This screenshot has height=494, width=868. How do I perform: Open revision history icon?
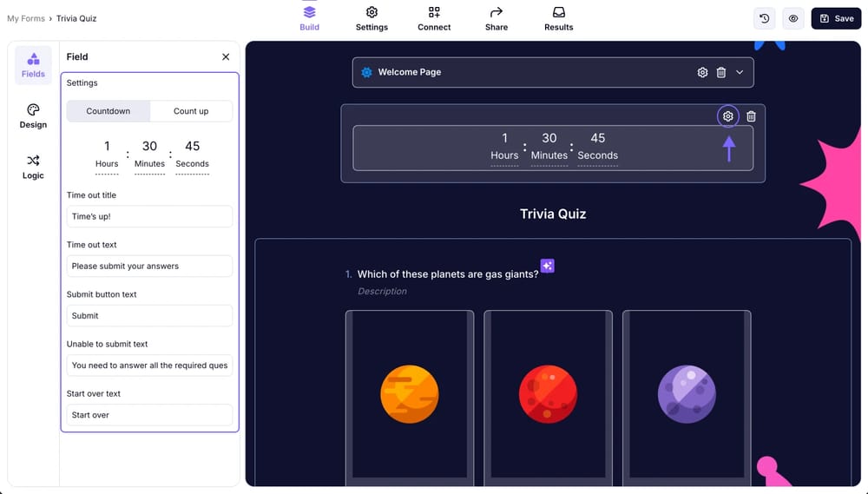765,18
